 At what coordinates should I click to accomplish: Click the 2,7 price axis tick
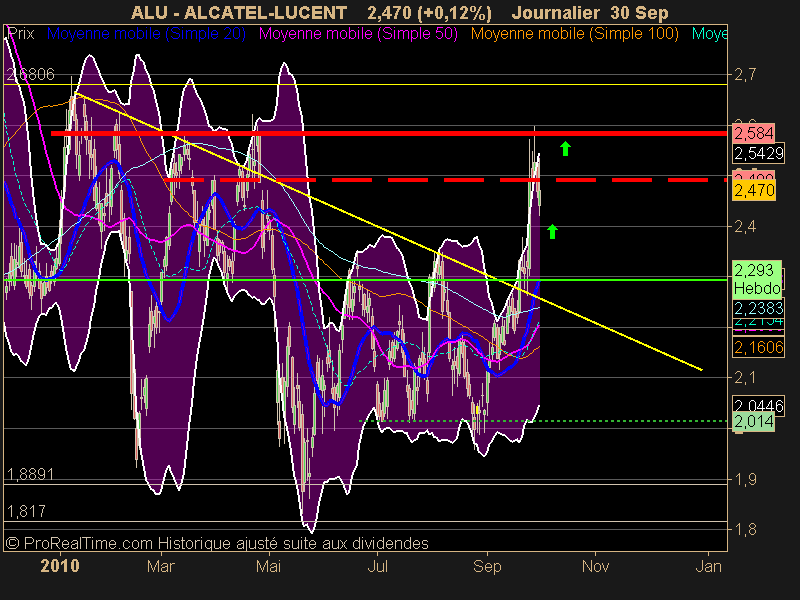coord(745,74)
